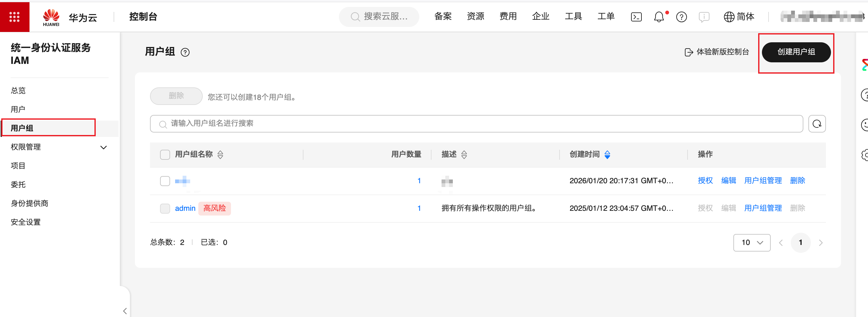
Task: Open the service list grid icon
Action: pyautogui.click(x=14, y=17)
